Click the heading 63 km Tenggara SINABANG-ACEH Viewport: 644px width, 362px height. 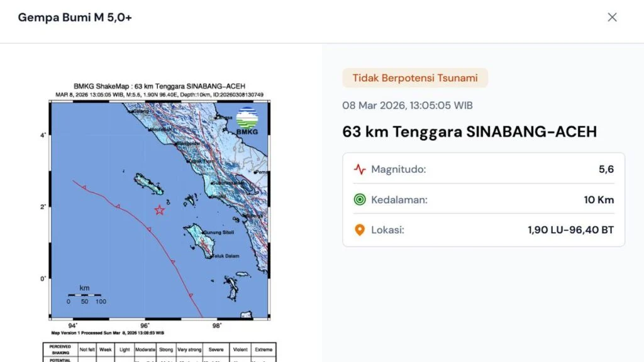(469, 132)
